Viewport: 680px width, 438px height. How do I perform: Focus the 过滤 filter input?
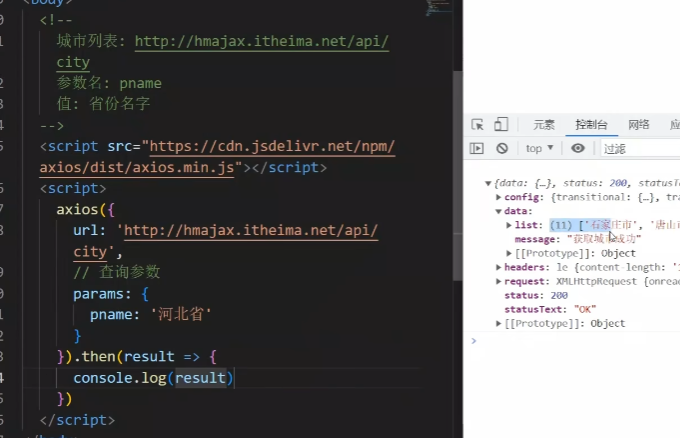coord(641,149)
